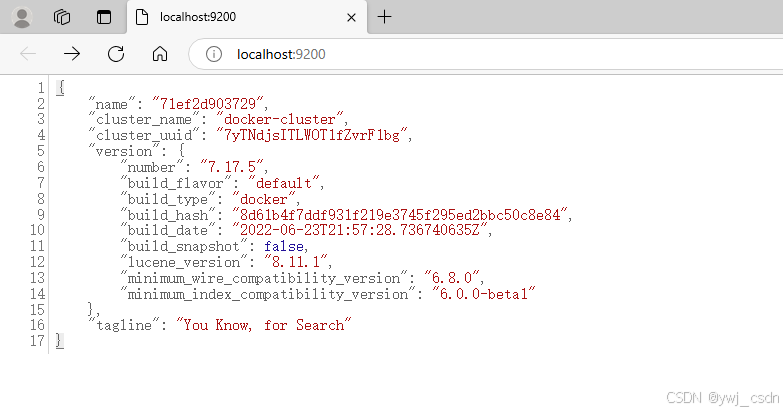Select the cluster_uuid value "7yTNdjsITLWOT1fZvrF1bg"
Image resolution: width=783 pixels, height=411 pixels.
point(311,135)
